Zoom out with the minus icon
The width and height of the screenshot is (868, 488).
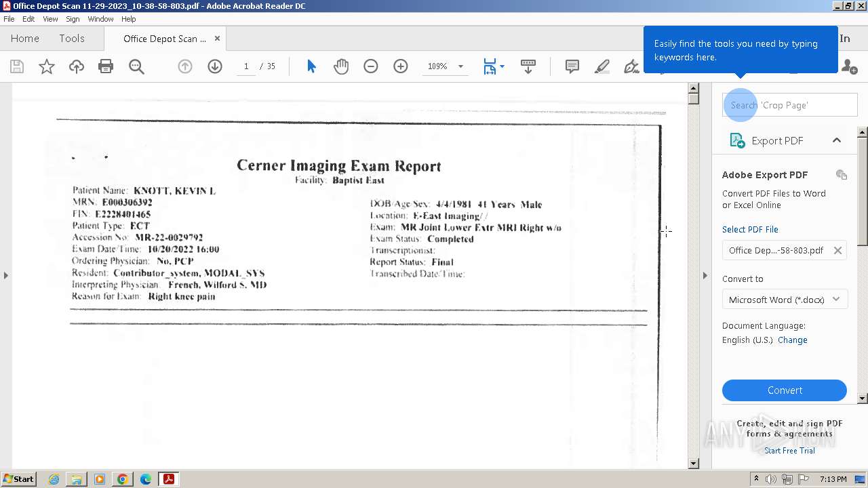(x=371, y=66)
